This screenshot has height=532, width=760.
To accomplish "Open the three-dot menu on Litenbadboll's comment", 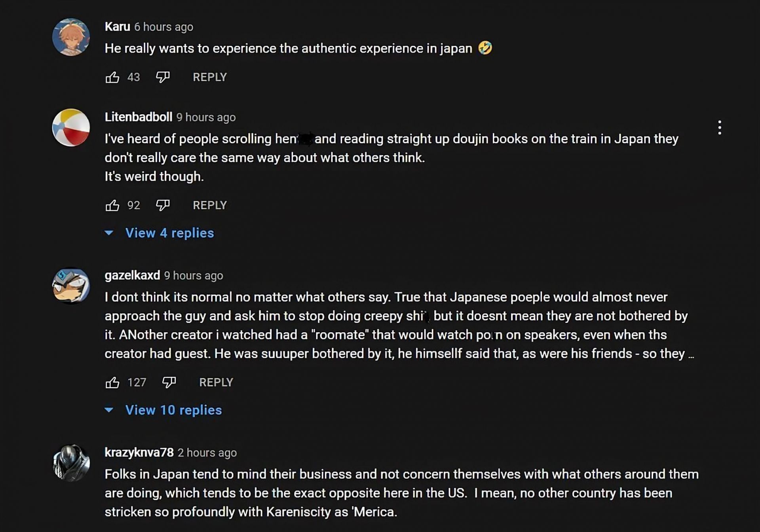I will 719,128.
